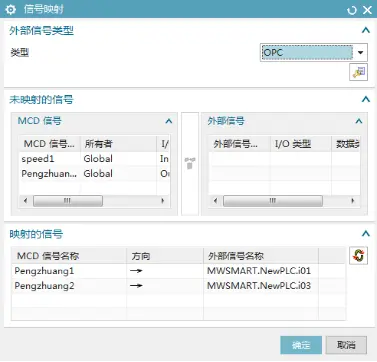The height and width of the screenshot is (362, 377).
Task: Collapse the 外部信号 group
Action: pyautogui.click(x=359, y=121)
